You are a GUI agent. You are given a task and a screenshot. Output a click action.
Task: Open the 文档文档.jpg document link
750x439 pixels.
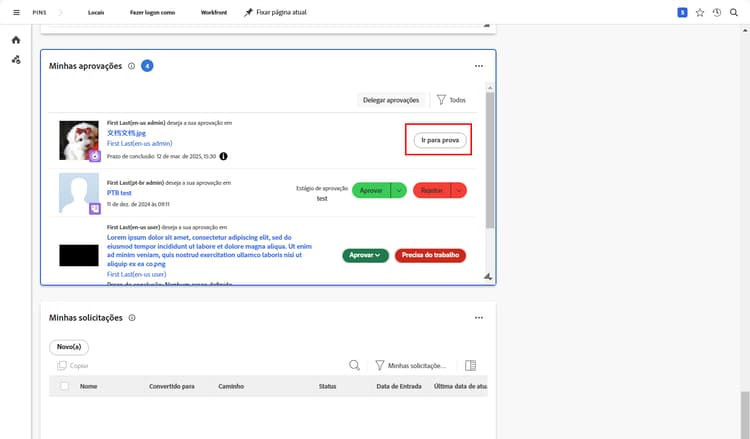click(x=126, y=133)
